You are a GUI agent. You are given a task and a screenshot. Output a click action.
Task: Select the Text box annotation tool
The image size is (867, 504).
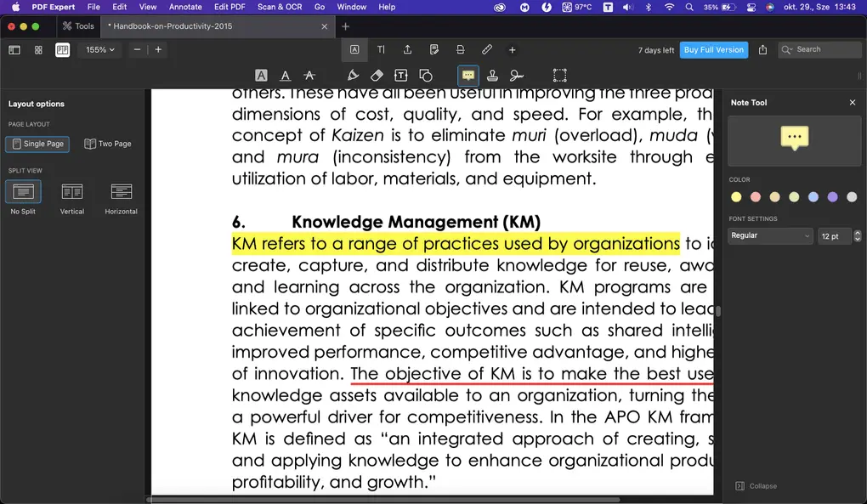[400, 75]
